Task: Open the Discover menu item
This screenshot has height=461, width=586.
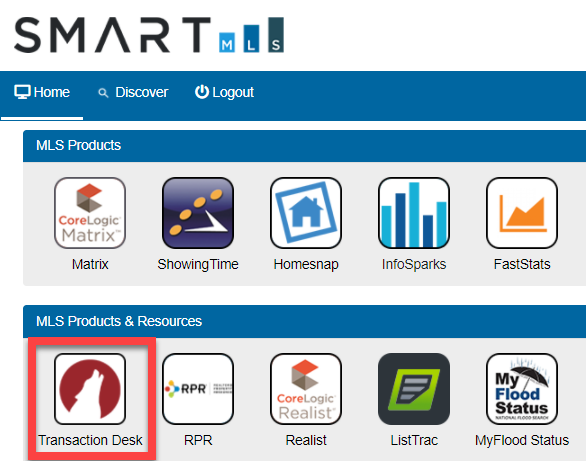Action: [x=133, y=92]
